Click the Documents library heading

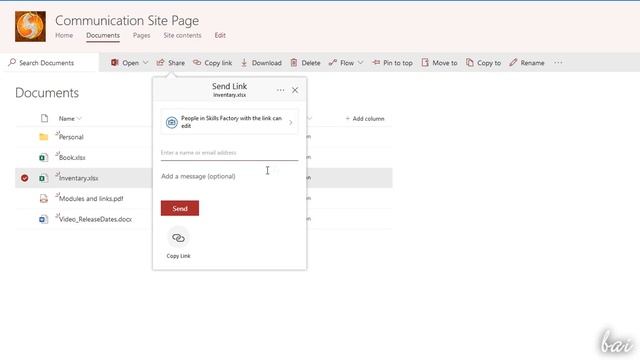pyautogui.click(x=47, y=93)
